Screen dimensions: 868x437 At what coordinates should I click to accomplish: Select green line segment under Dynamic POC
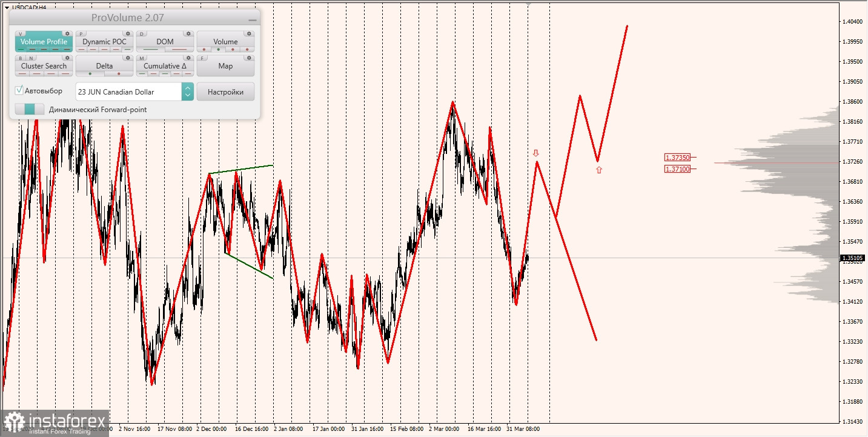click(127, 49)
